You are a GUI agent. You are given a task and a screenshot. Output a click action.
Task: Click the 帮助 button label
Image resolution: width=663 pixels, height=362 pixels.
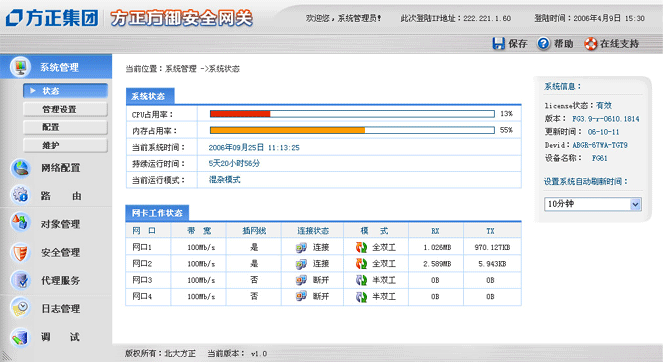(x=564, y=44)
